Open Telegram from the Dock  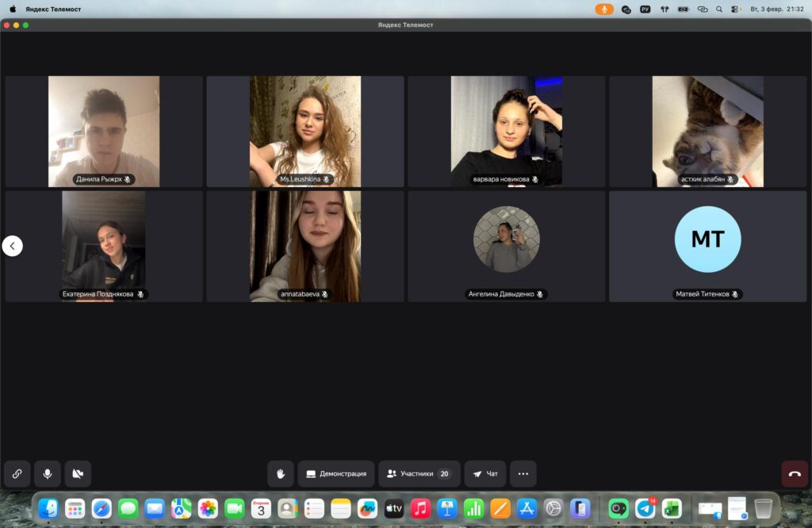pos(645,508)
